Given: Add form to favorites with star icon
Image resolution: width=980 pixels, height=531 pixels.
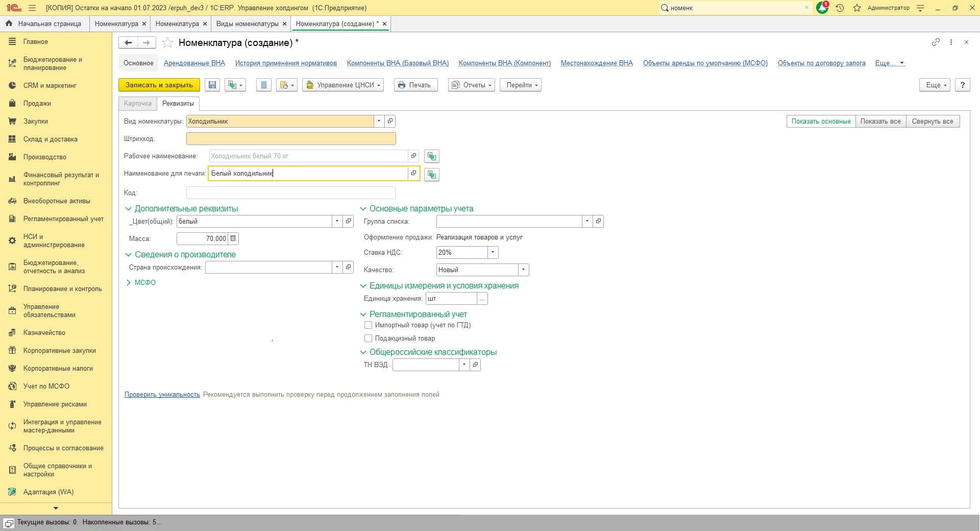Looking at the screenshot, I should (167, 43).
